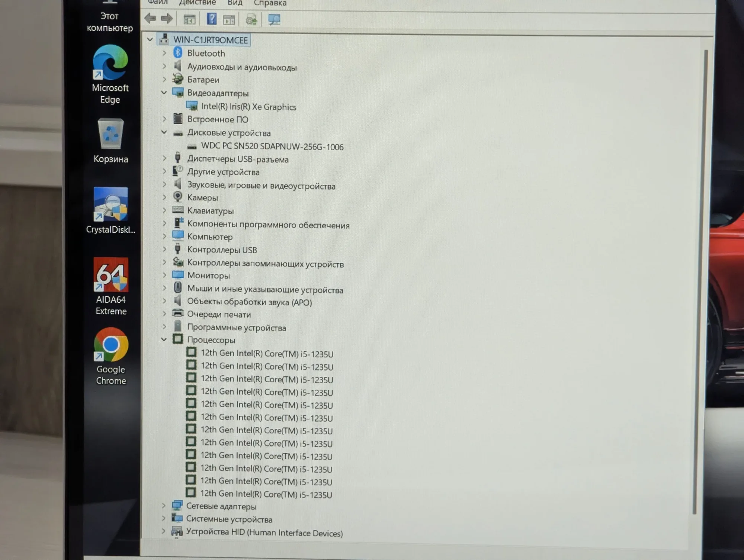
Task: Click the Update driver toolbar icon
Action: coord(251,19)
